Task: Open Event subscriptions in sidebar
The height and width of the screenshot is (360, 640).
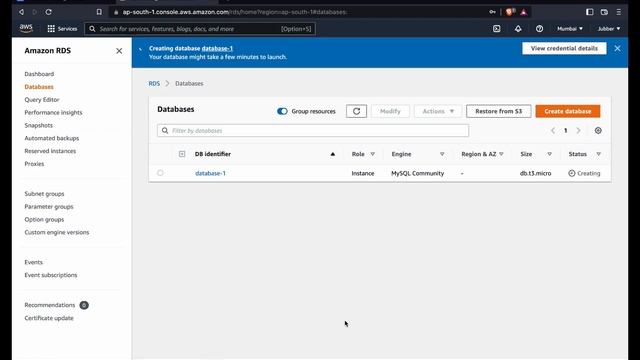Action: pyautogui.click(x=51, y=275)
